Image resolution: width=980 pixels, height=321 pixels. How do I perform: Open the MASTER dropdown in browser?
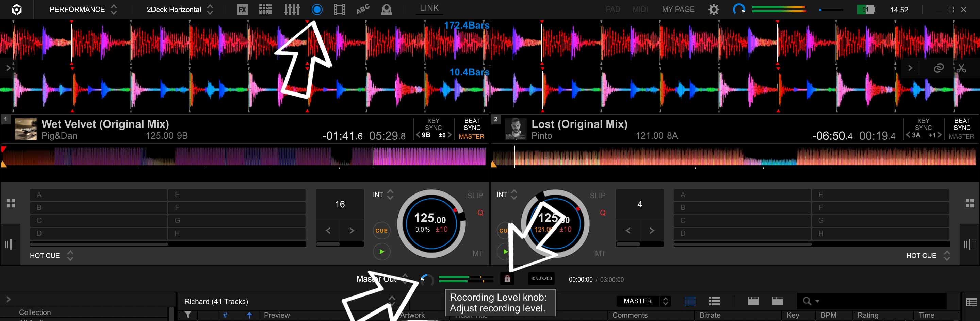pos(644,301)
